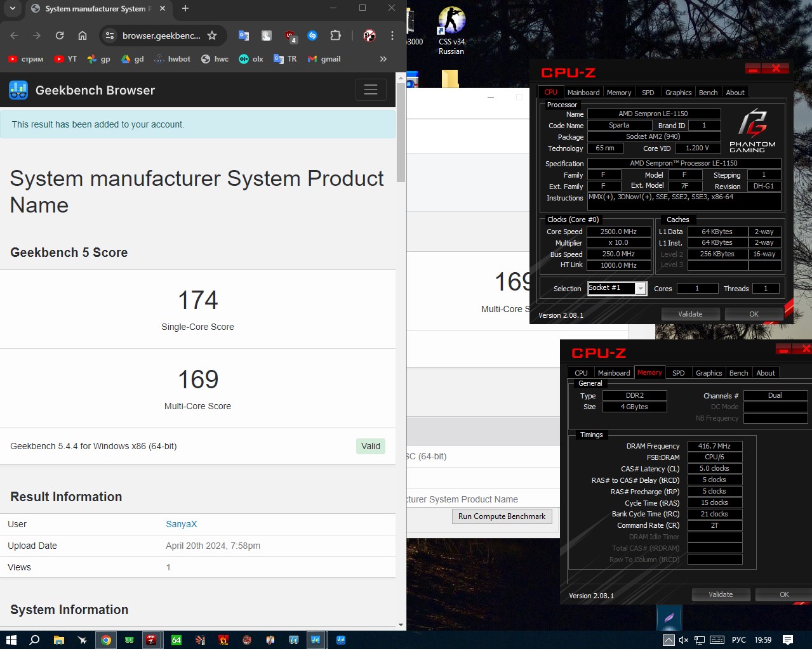The height and width of the screenshot is (649, 812).
Task: Open a new browser tab
Action: pyautogui.click(x=185, y=8)
